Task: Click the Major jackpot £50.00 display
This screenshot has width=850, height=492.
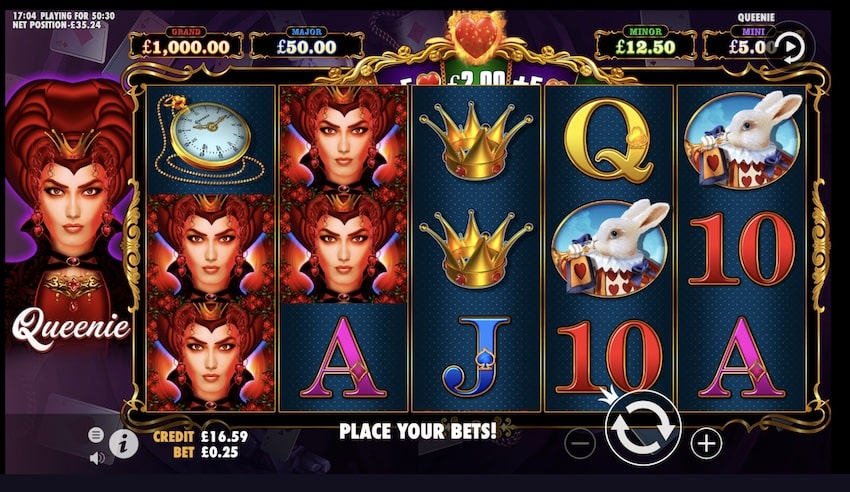Action: 307,44
